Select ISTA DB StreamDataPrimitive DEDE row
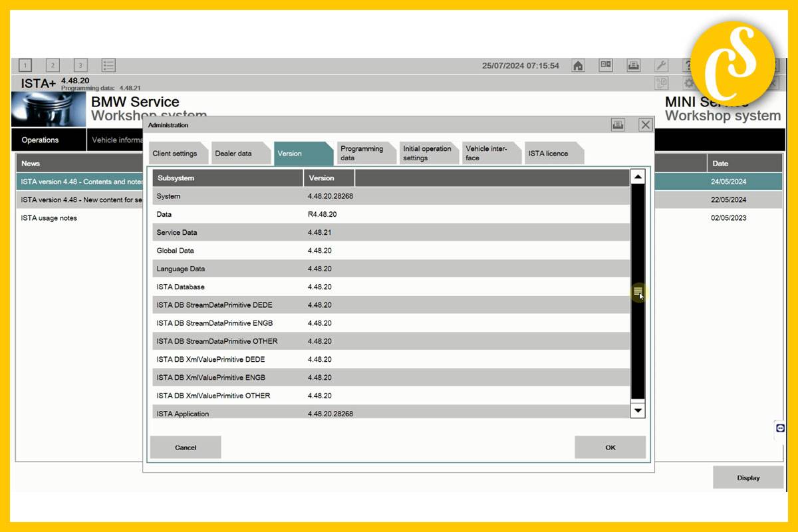This screenshot has height=532, width=798. pyautogui.click(x=391, y=305)
